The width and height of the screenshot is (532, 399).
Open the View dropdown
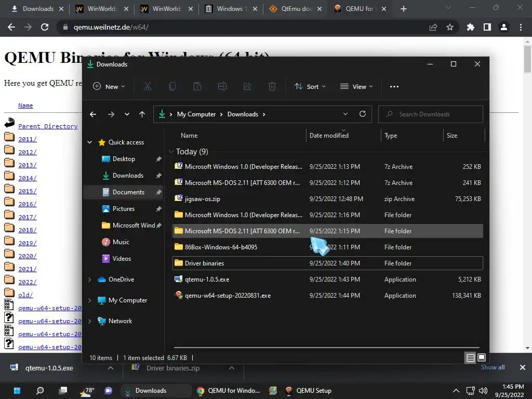pos(356,87)
